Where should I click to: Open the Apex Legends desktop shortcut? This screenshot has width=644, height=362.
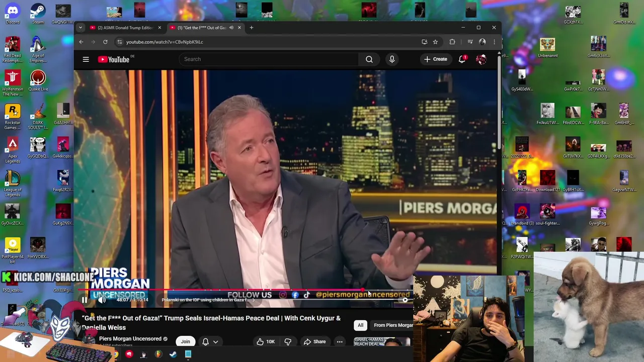pyautogui.click(x=13, y=150)
